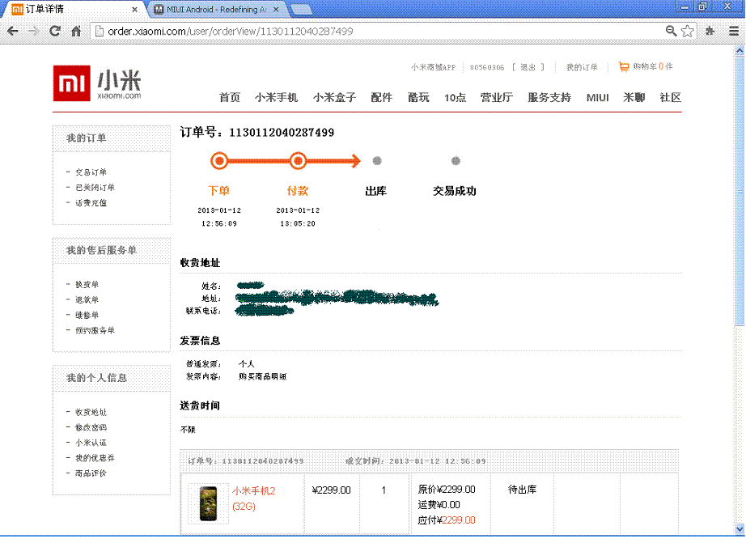
Task: Close the MIUI Android tab
Action: (276, 9)
